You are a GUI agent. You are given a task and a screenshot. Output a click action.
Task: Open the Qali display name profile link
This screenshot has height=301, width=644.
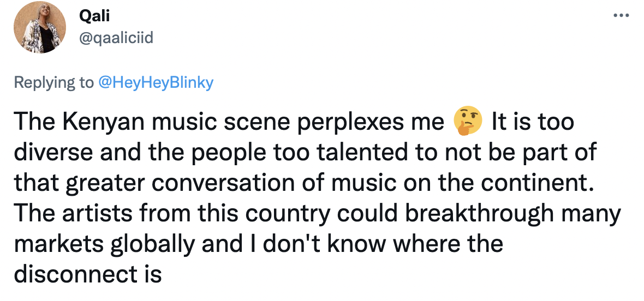[94, 17]
